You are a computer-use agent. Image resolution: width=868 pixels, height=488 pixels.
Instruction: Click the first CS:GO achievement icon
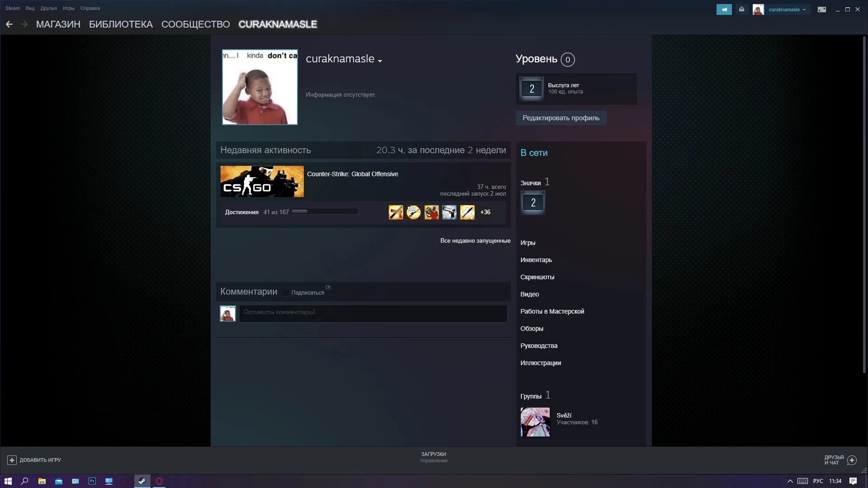click(396, 212)
